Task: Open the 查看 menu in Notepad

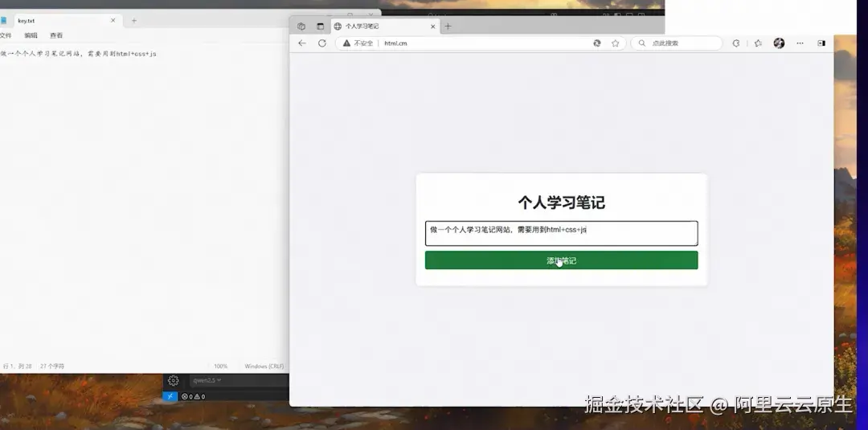Action: coord(56,35)
